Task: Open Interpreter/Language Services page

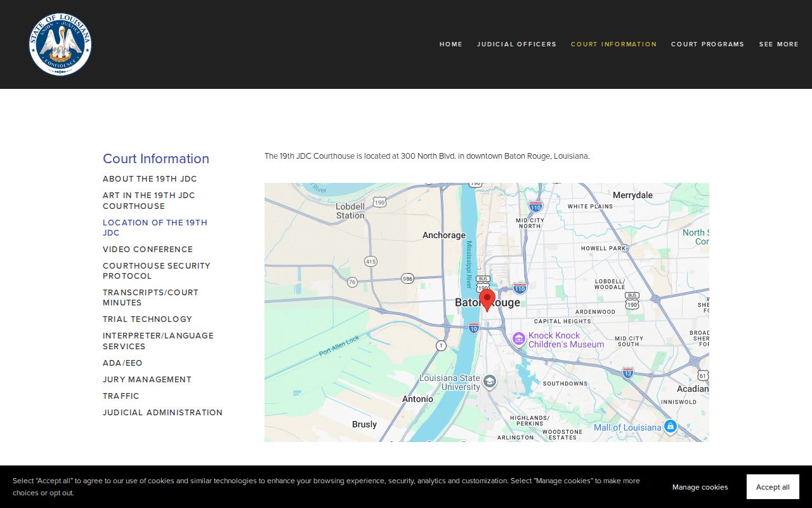Action: [x=159, y=341]
